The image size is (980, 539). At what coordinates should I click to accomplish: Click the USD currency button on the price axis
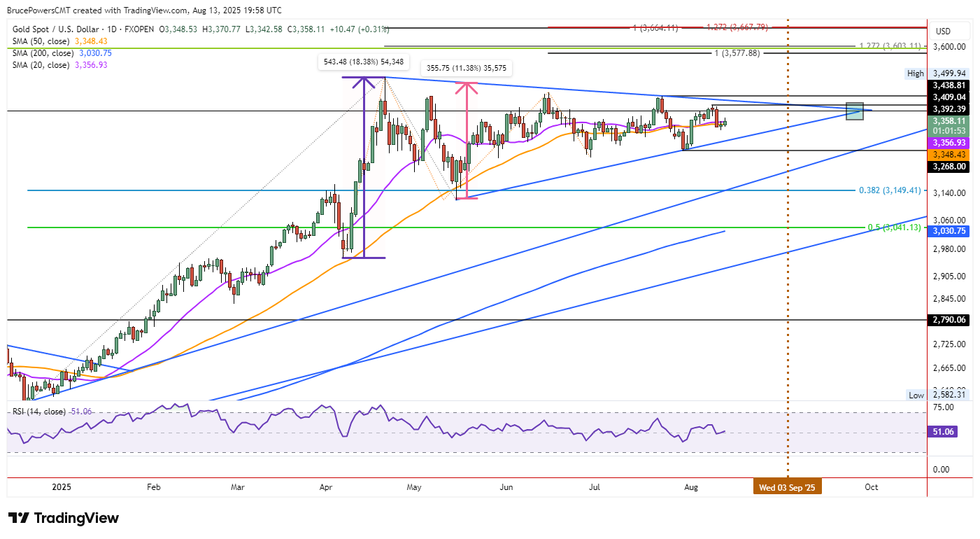point(943,31)
